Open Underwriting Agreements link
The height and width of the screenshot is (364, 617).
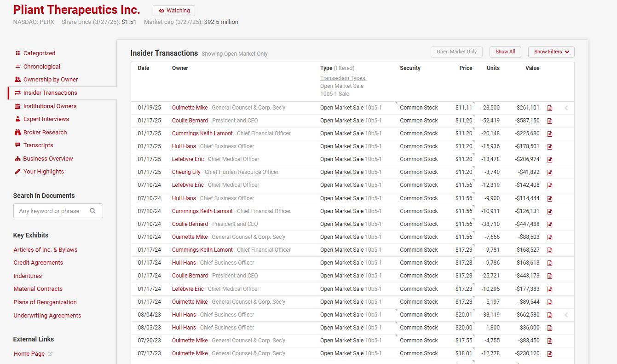click(47, 316)
